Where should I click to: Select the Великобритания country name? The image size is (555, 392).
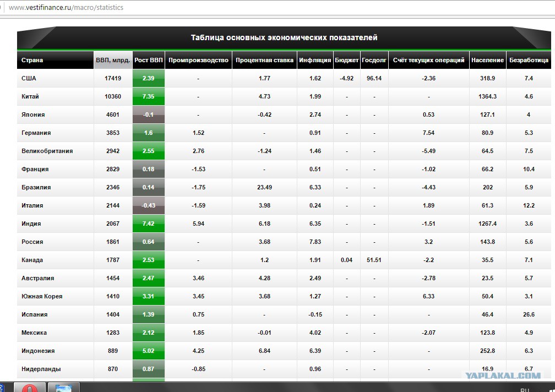(x=47, y=151)
